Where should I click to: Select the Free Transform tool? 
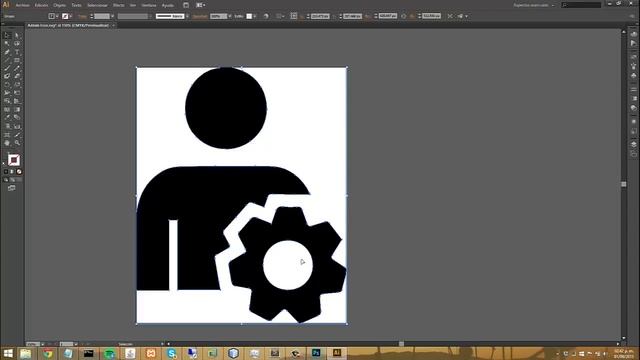pyautogui.click(x=17, y=93)
